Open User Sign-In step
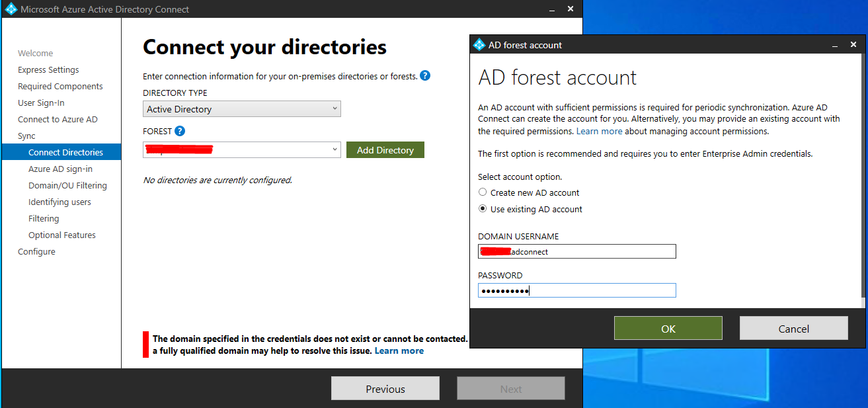The width and height of the screenshot is (868, 408). [41, 102]
